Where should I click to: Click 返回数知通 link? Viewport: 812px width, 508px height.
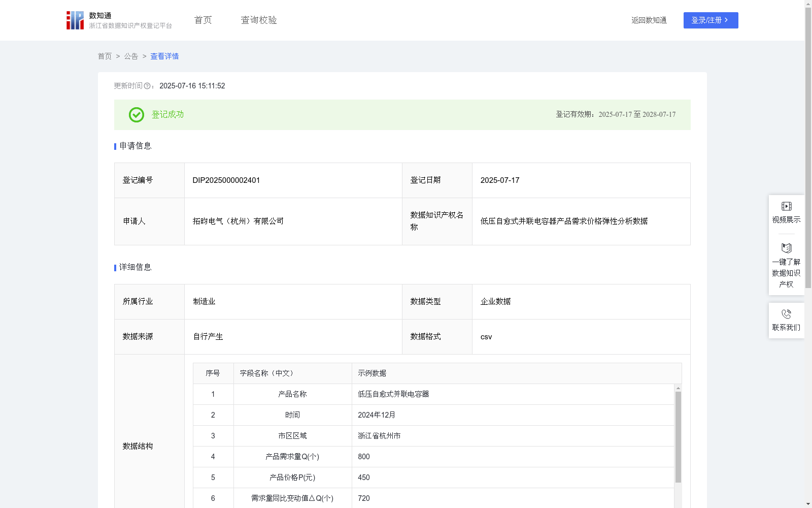click(x=649, y=20)
